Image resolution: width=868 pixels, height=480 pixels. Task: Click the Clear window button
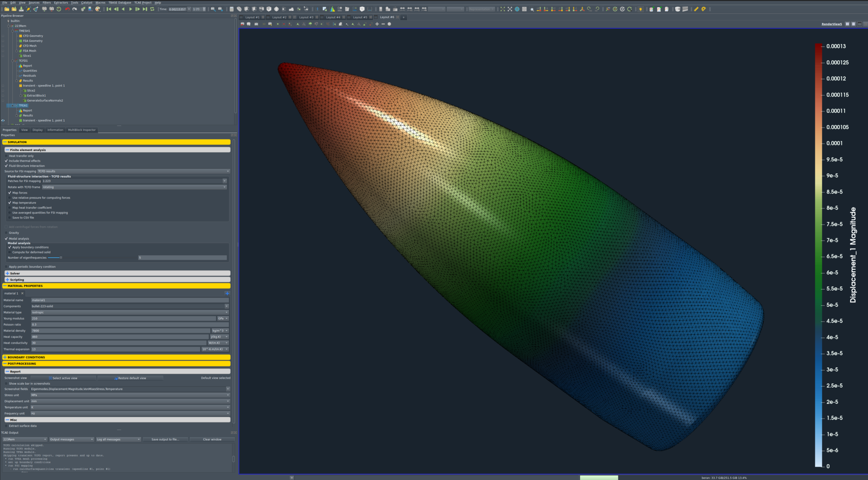(x=212, y=439)
